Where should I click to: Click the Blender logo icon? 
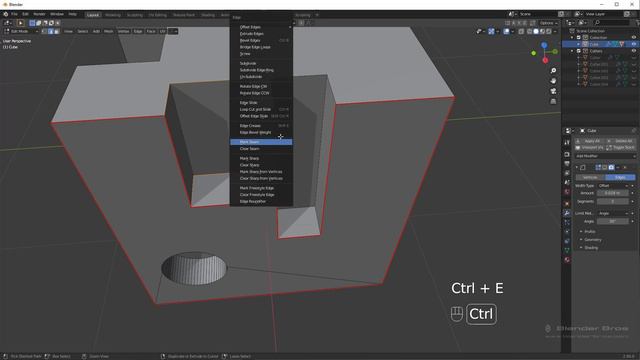[5, 14]
